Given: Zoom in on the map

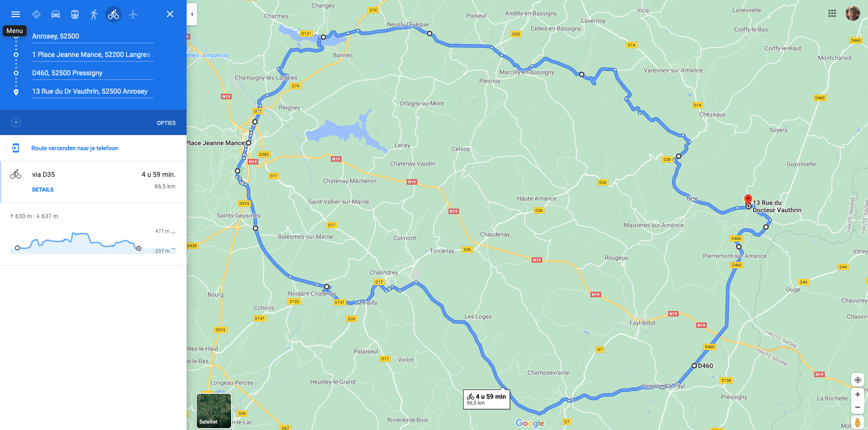Looking at the screenshot, I should point(857,395).
